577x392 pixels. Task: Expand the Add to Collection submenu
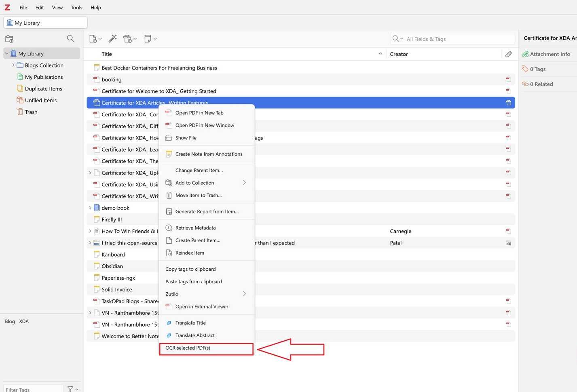pos(244,183)
